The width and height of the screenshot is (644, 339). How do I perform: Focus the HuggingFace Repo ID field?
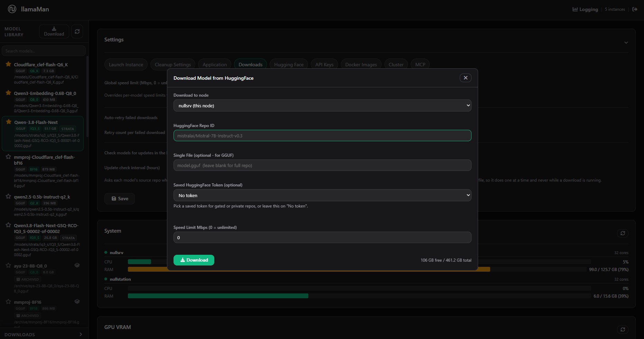point(322,136)
